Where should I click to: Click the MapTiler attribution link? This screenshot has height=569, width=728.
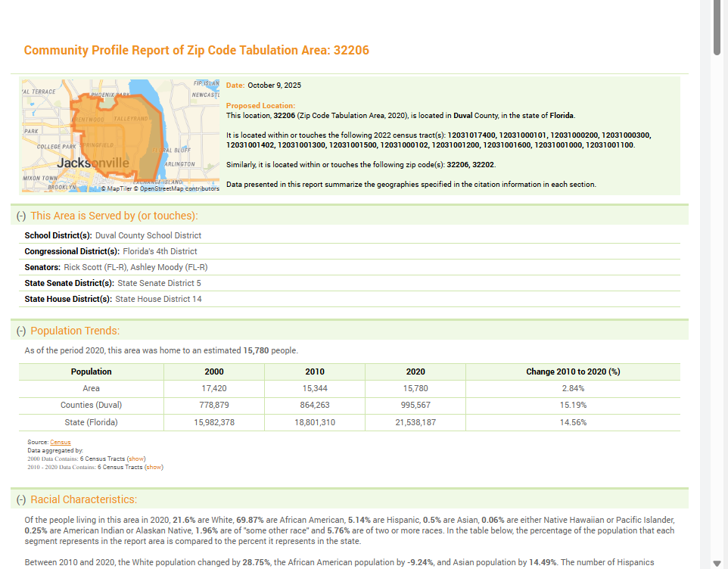click(117, 188)
